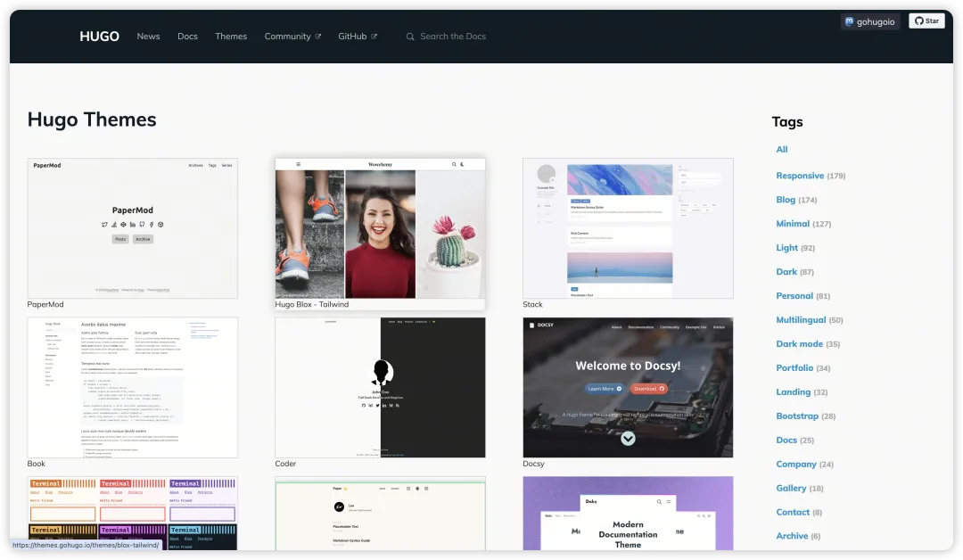Choose the Multilingual tag
This screenshot has height=560, width=963.
801,320
